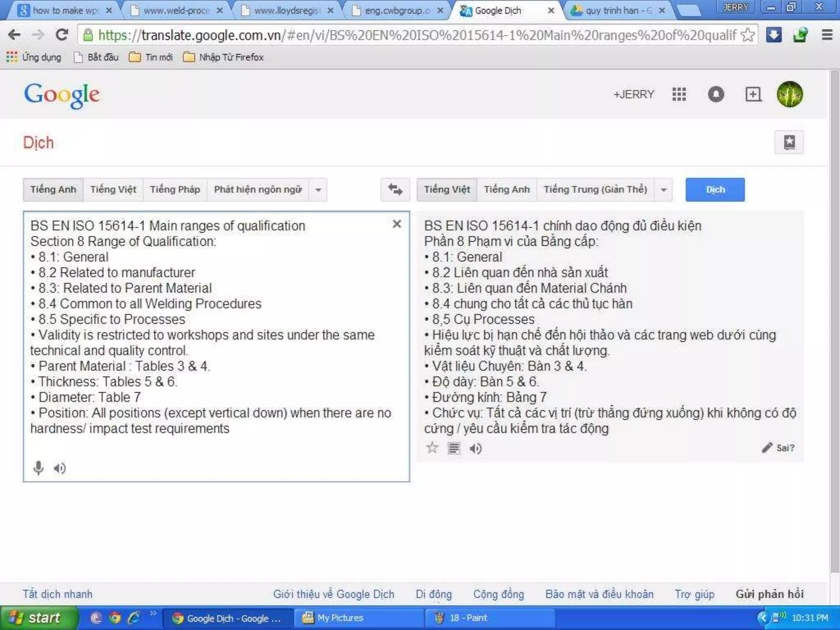Open the Google apps grid icon

coord(679,94)
